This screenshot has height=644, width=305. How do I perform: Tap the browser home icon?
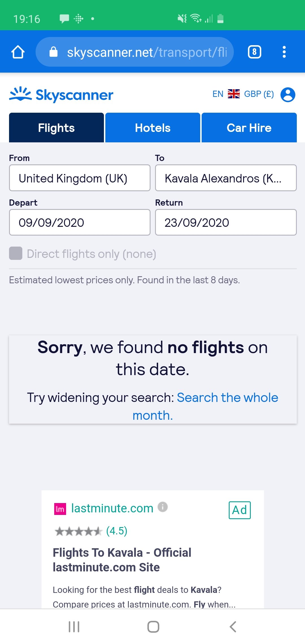coord(18,52)
